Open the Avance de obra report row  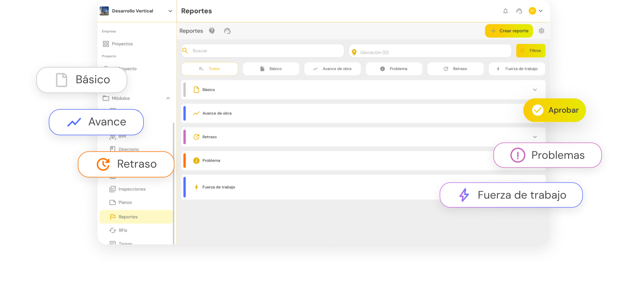tap(363, 113)
